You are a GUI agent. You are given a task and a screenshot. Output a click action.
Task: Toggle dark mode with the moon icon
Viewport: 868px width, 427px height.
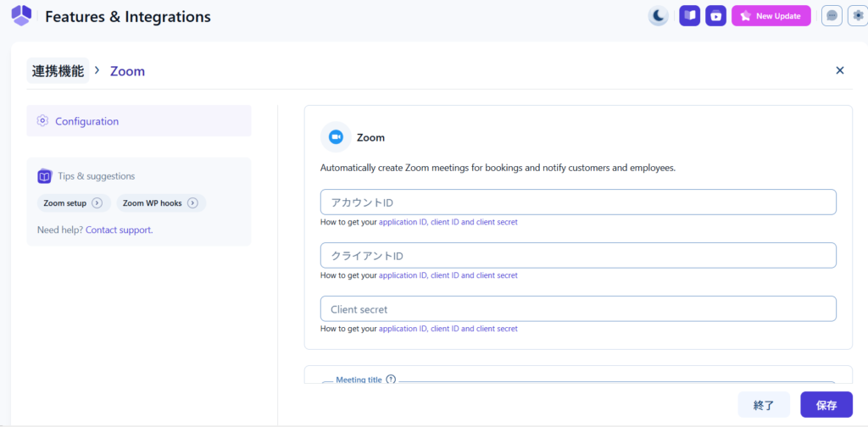(658, 16)
